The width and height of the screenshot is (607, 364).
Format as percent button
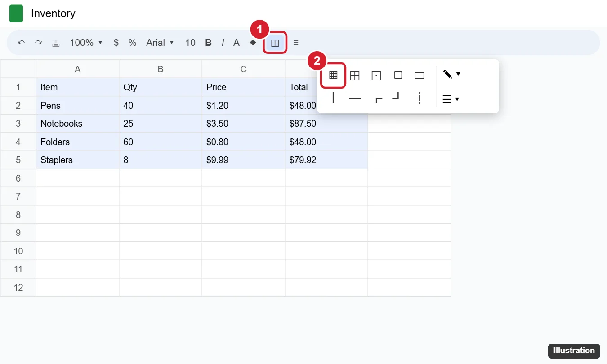coord(132,43)
